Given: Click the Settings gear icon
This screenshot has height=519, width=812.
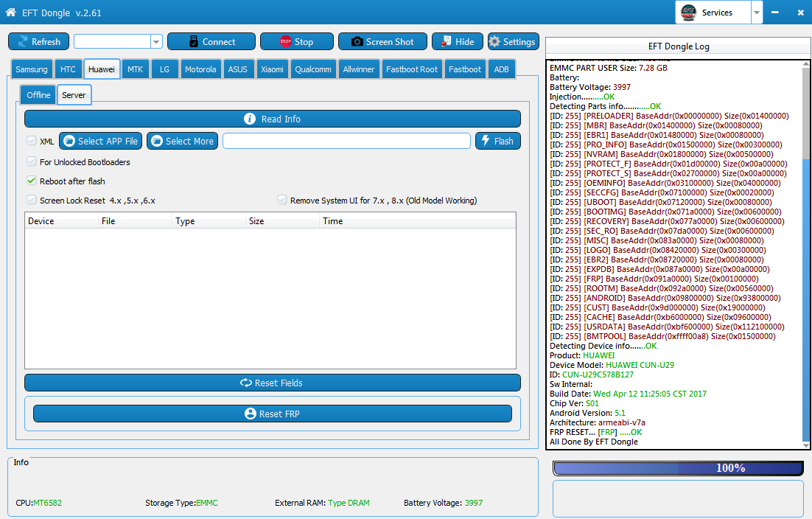Looking at the screenshot, I should (494, 41).
